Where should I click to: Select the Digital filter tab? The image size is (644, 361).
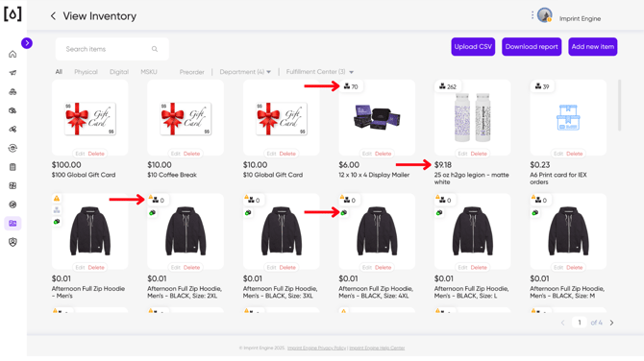tap(119, 72)
